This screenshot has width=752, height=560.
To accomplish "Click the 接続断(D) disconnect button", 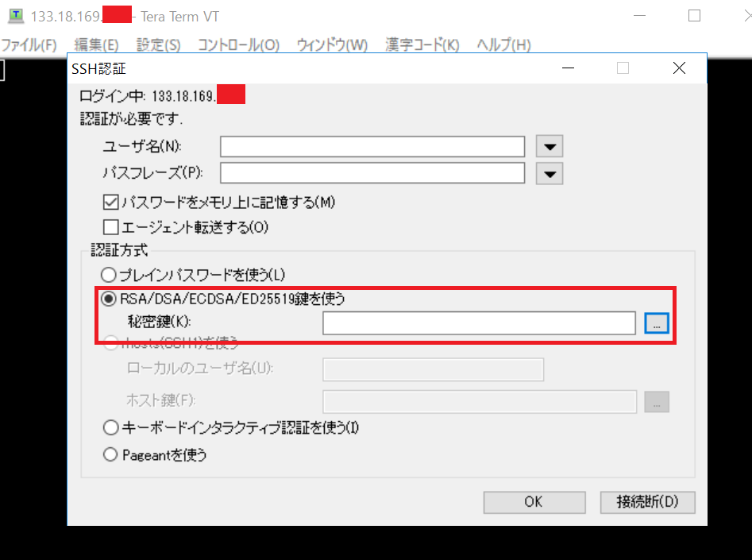I will (647, 502).
